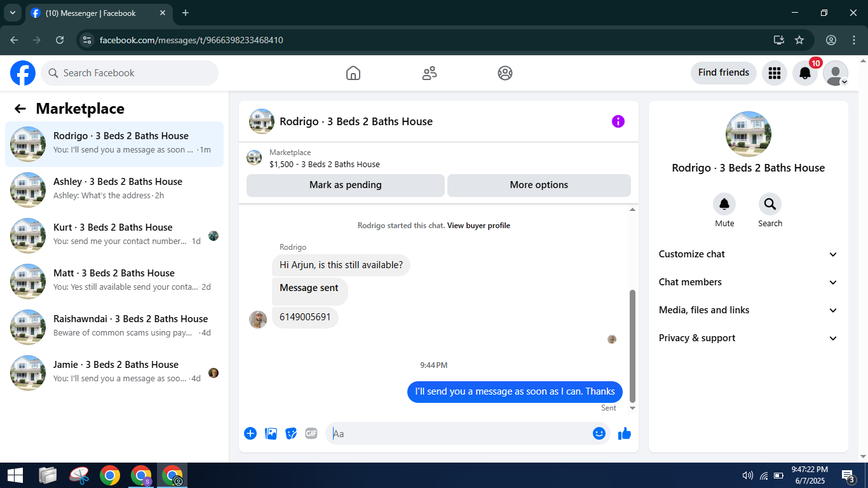This screenshot has width=868, height=488.
Task: Open a new browser tab
Action: pos(186,13)
